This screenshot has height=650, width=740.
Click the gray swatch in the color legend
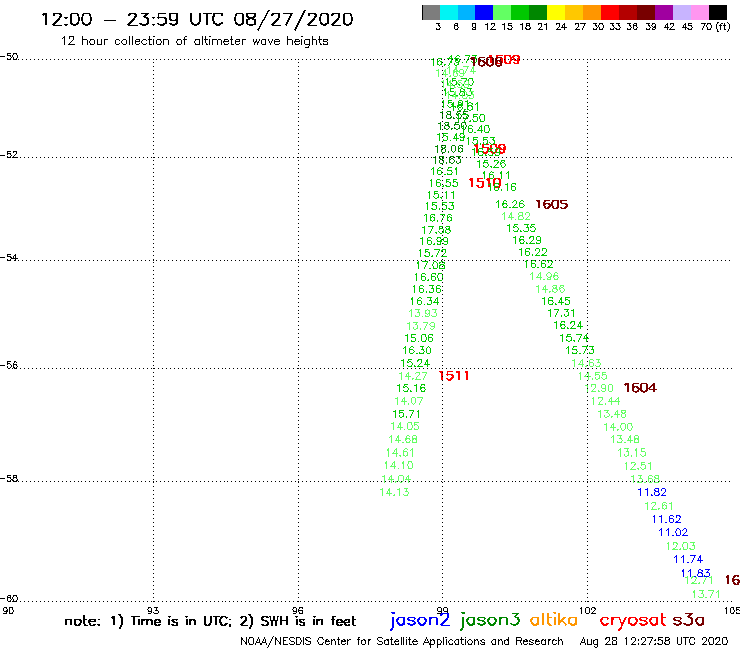click(431, 12)
